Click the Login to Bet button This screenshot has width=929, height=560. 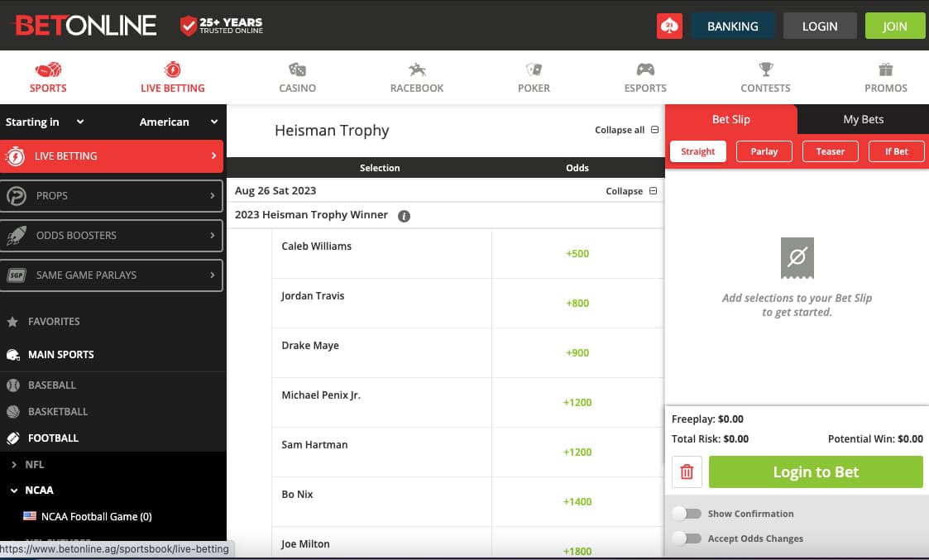[x=816, y=471]
